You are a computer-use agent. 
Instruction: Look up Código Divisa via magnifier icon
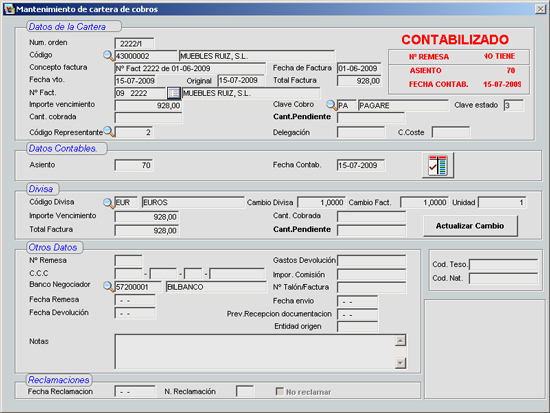point(108,202)
